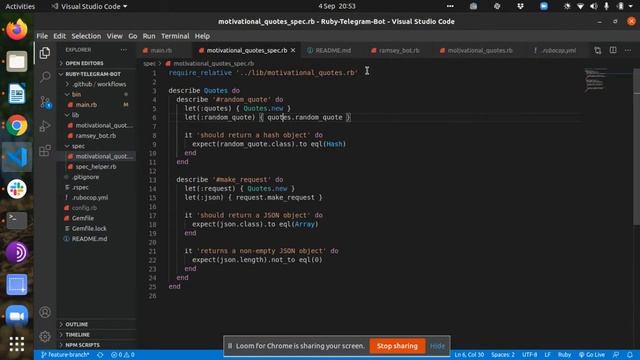Click the Hide link in Loom bar

point(437,346)
